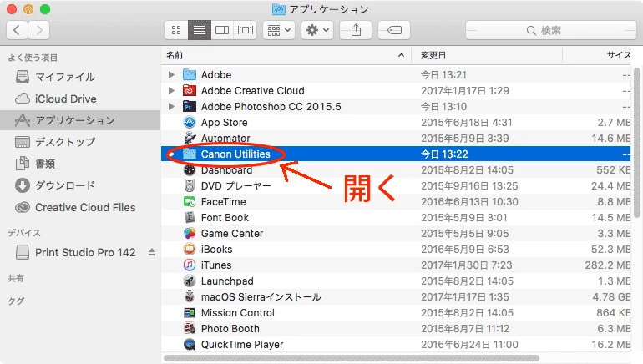Open マイファイル in the sidebar
The image size is (643, 364).
pos(80,77)
